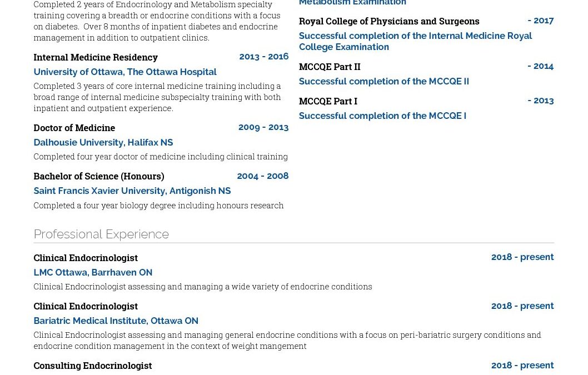Click the Internal Medicine Residency heading

(x=96, y=57)
